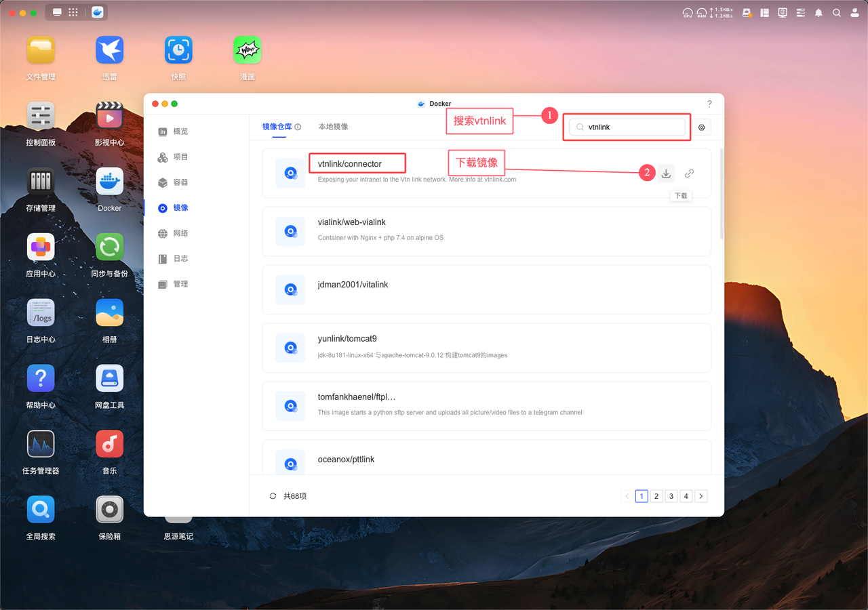Jump to page 4 of results

pos(686,496)
